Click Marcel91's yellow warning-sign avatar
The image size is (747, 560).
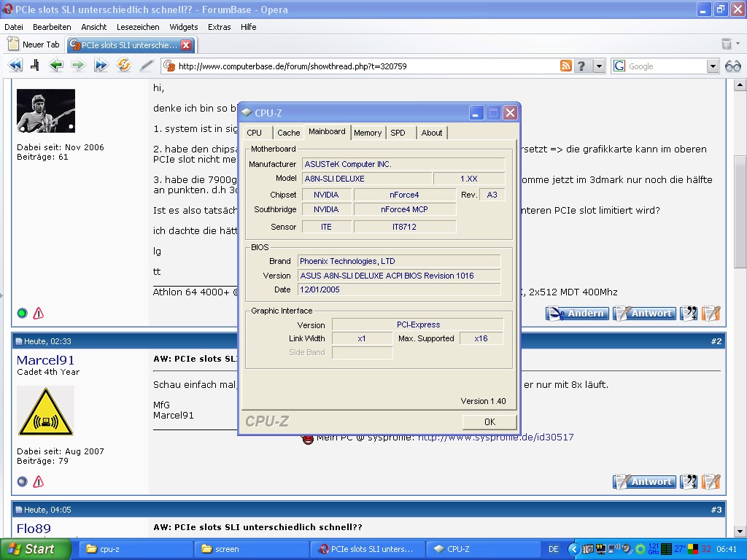(x=46, y=411)
